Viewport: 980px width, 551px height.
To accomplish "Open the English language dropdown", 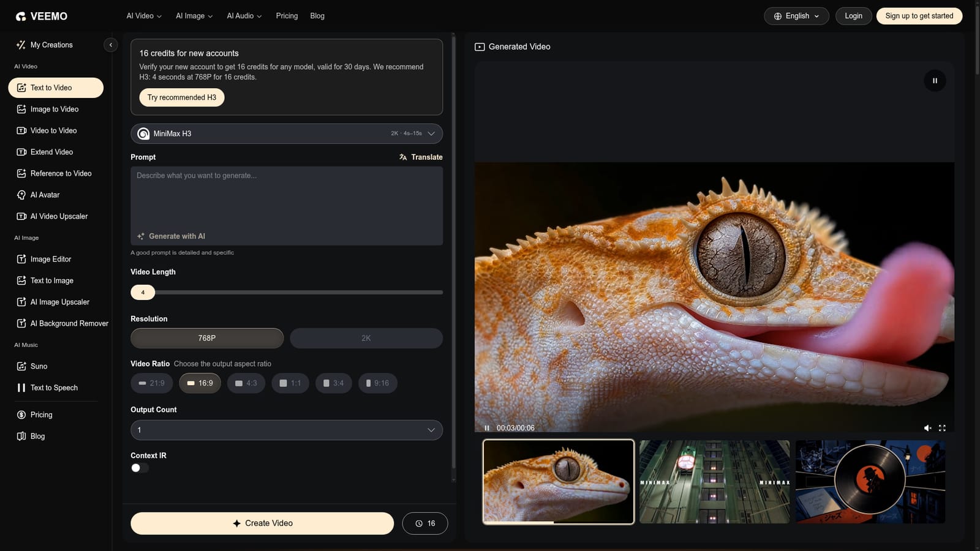I will coord(796,16).
